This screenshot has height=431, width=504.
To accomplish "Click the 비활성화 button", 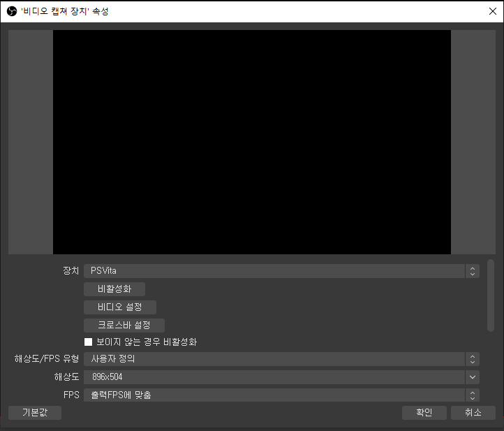I will [x=114, y=288].
